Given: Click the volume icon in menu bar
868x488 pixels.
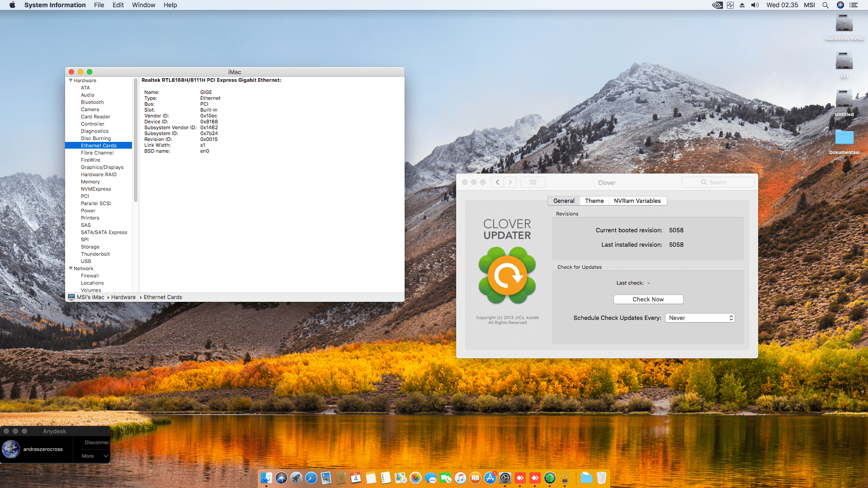Looking at the screenshot, I should [755, 5].
